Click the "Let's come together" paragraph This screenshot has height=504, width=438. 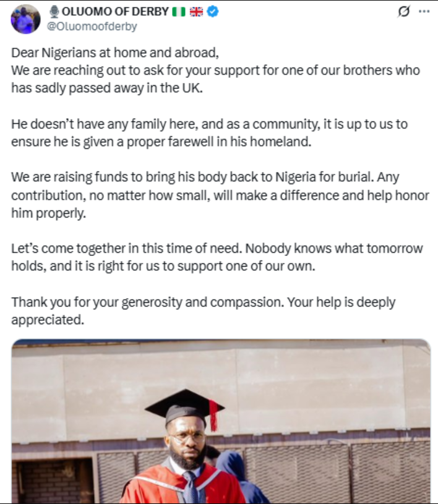point(217,257)
